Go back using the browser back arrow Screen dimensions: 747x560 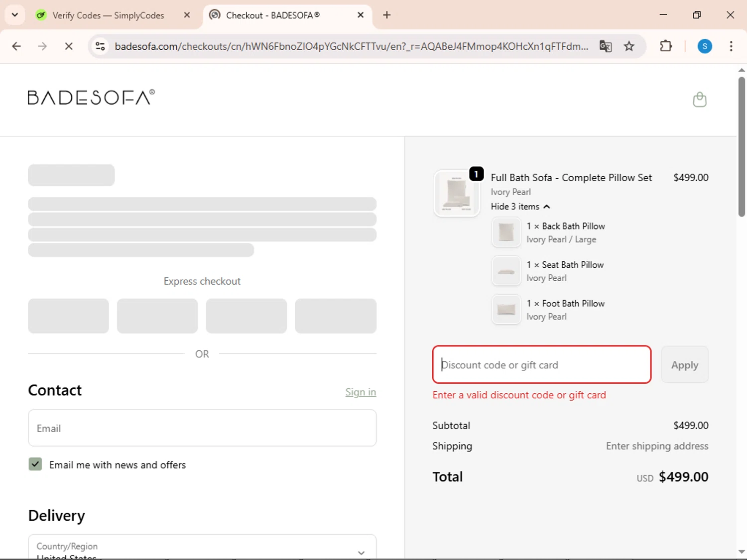16,46
